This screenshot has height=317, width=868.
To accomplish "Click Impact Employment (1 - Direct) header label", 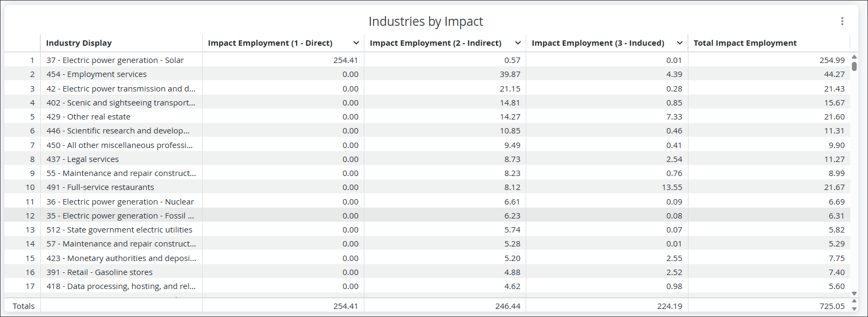I will 270,43.
